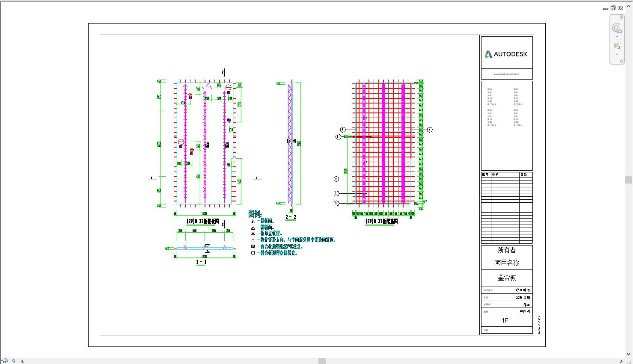
Task: Click the 审图员 checker field
Action: [x=525, y=311]
